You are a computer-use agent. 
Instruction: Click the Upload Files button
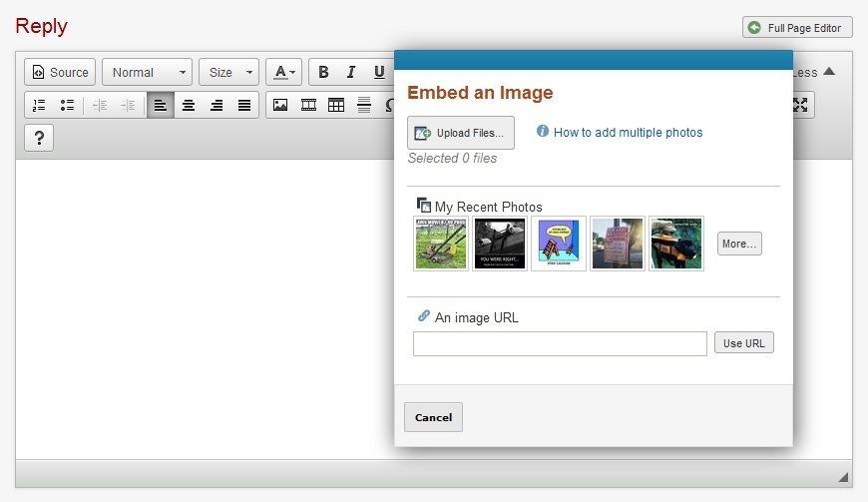point(461,133)
